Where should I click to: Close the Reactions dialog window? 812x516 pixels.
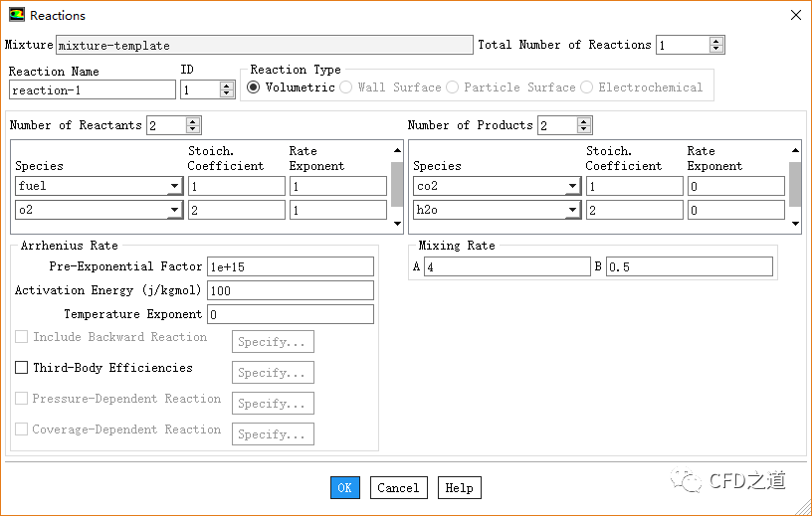click(794, 15)
